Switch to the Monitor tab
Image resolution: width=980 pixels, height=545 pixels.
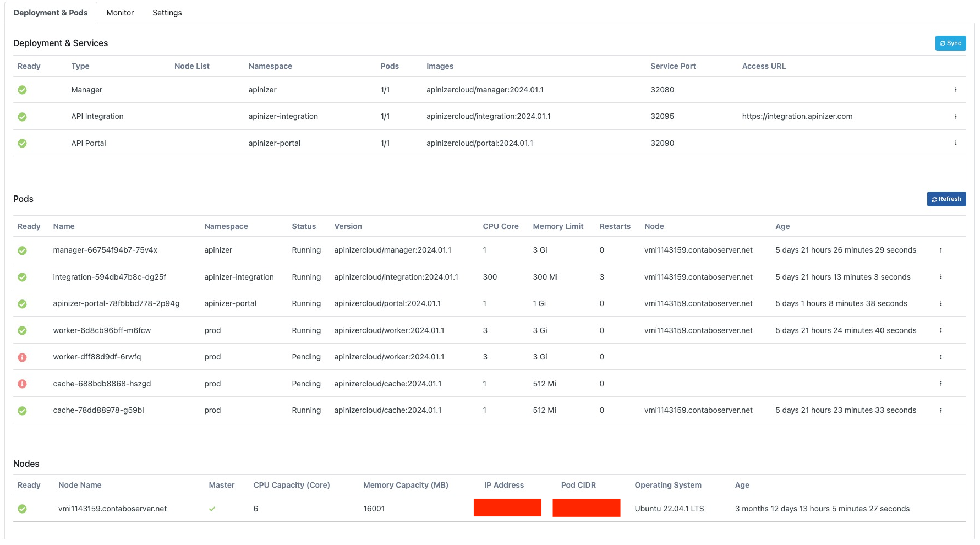pos(120,13)
